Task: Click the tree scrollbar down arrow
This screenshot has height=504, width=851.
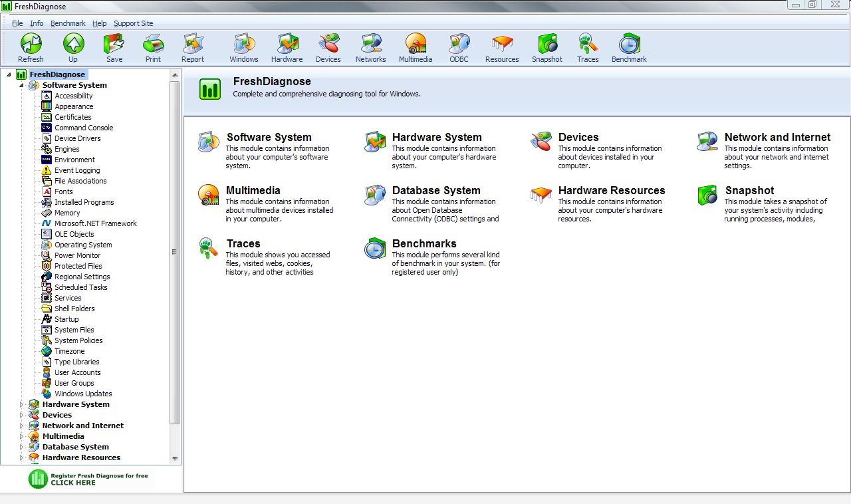Action: [175, 459]
